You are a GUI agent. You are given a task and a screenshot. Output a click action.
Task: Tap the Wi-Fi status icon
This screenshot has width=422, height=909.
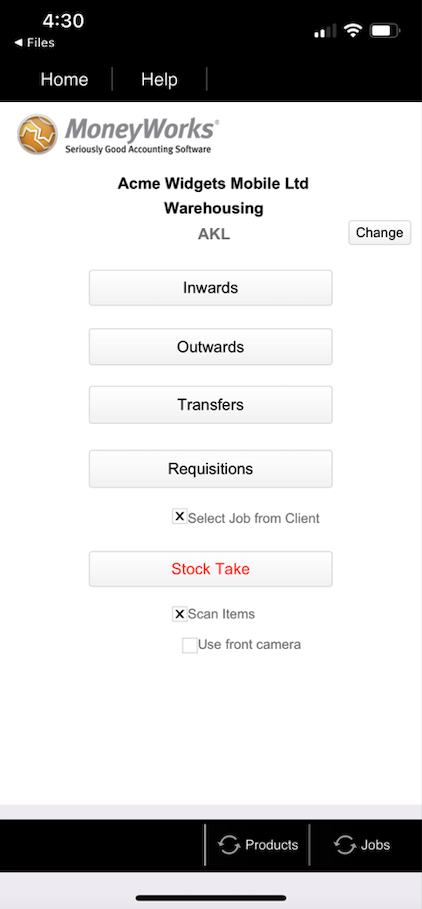coord(352,31)
